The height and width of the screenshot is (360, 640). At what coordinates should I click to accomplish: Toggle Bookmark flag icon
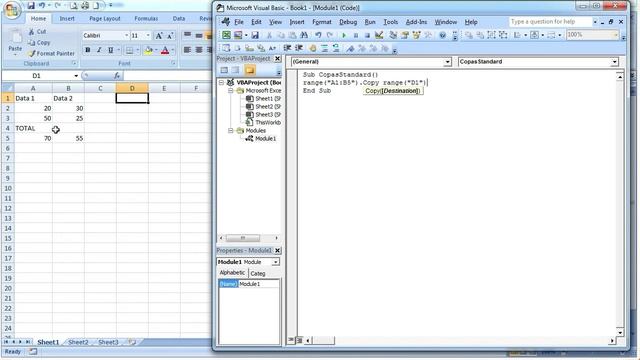(350, 48)
